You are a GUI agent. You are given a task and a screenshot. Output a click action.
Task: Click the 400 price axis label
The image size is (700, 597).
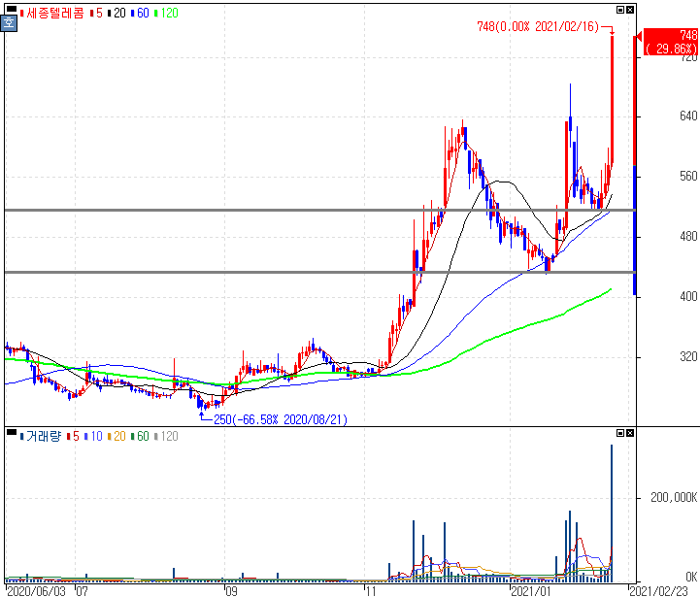pyautogui.click(x=688, y=296)
